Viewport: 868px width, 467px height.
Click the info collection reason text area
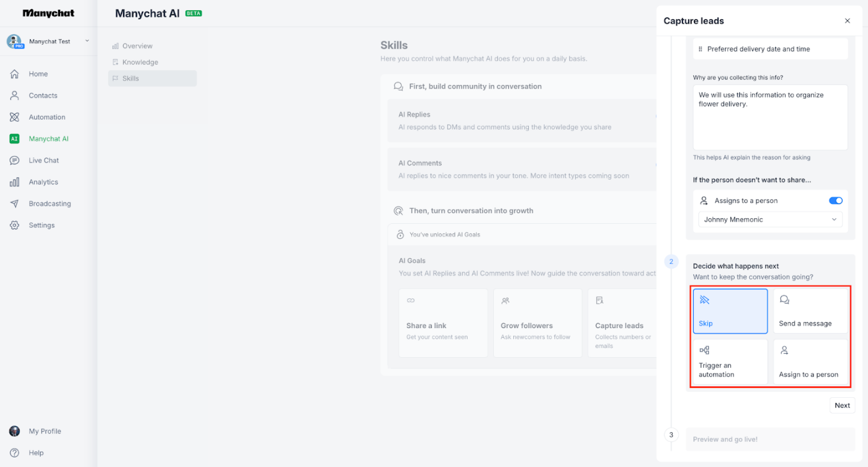[x=770, y=117]
